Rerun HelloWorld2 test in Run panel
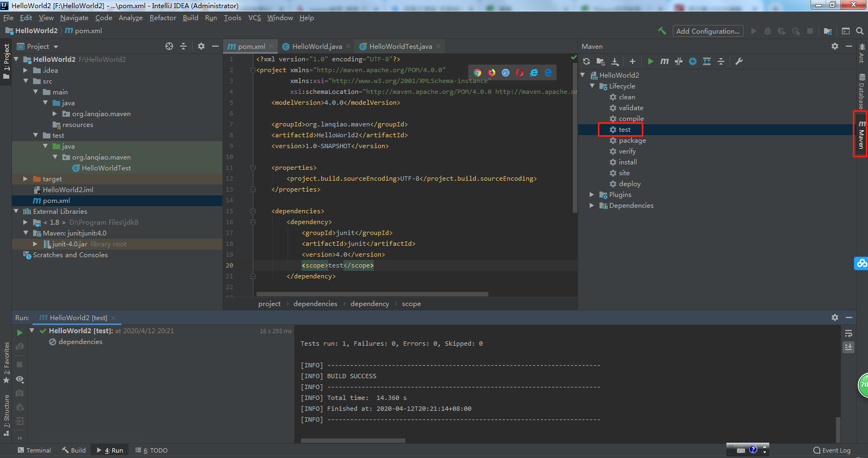The image size is (868, 458). 20,333
